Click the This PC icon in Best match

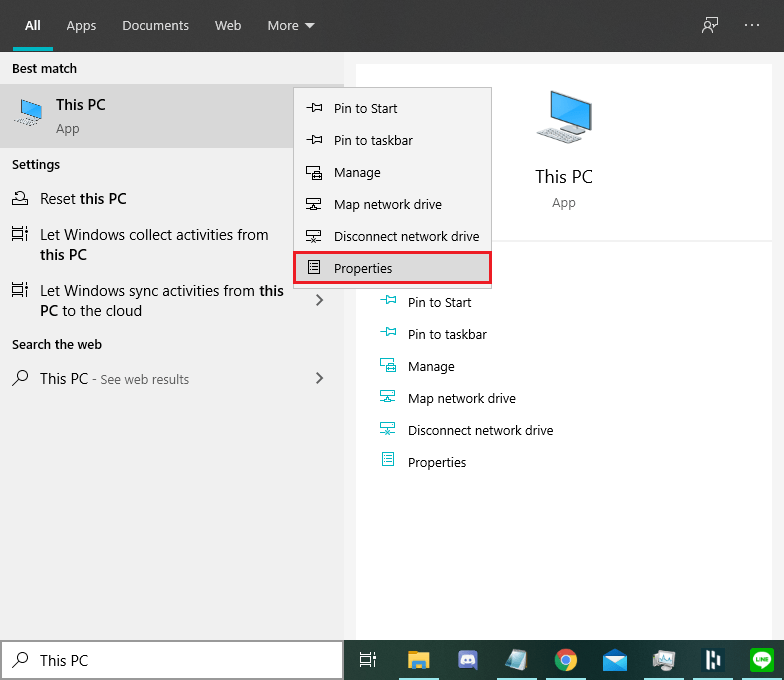click(30, 112)
